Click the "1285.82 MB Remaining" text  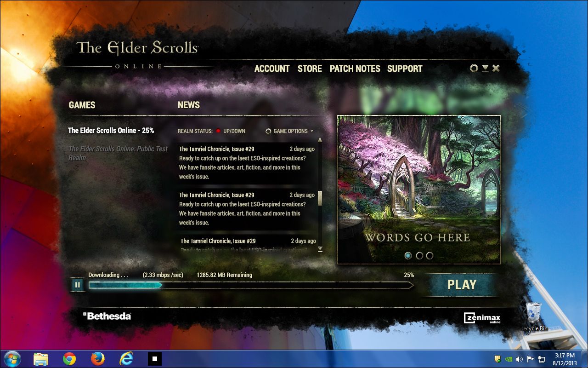[x=224, y=275]
